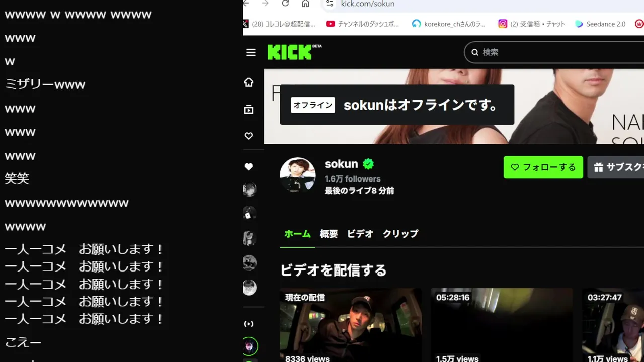
Task: Open the Kick hamburger menu
Action: pyautogui.click(x=251, y=52)
